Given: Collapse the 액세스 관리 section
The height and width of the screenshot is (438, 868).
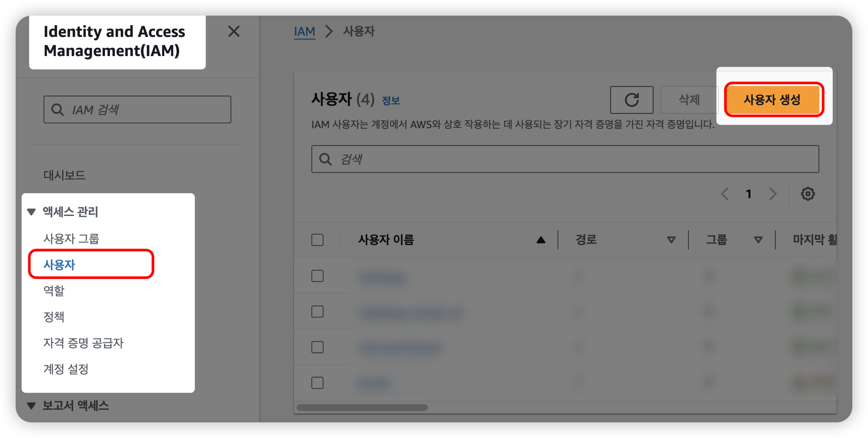Looking at the screenshot, I should pyautogui.click(x=31, y=212).
